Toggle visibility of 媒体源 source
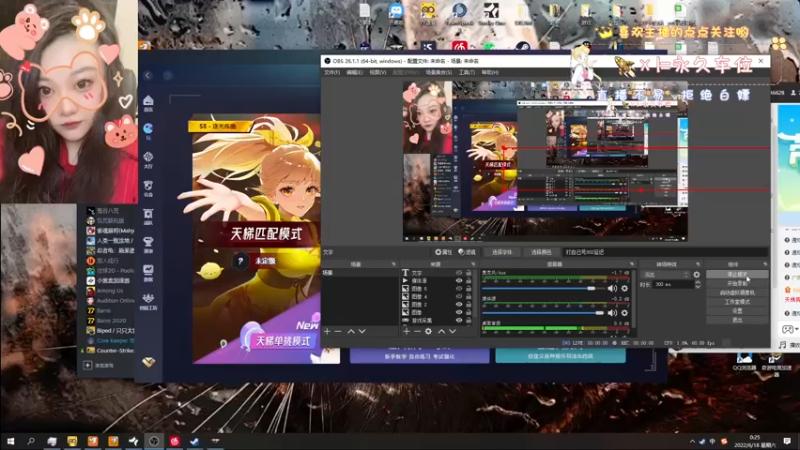This screenshot has width=800, height=450. tap(459, 281)
